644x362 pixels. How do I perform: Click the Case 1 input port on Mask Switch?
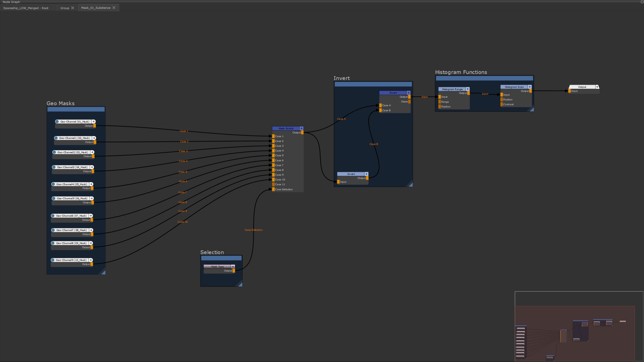(274, 136)
